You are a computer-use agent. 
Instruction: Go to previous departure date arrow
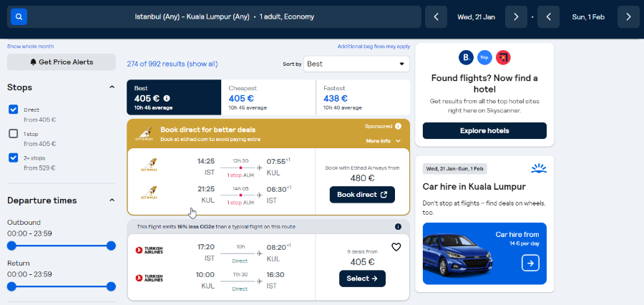[436, 16]
